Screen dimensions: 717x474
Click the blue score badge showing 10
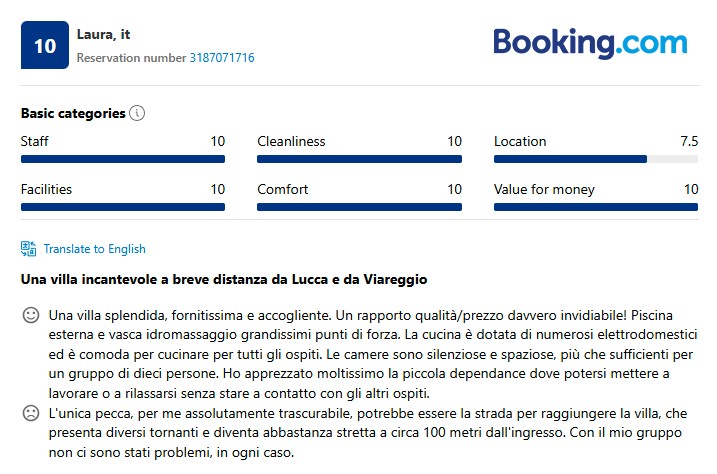(45, 45)
